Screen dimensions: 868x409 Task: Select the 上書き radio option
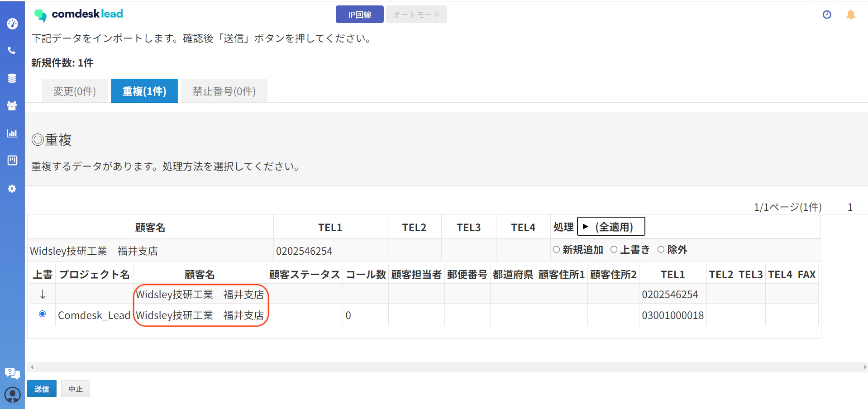click(x=614, y=249)
